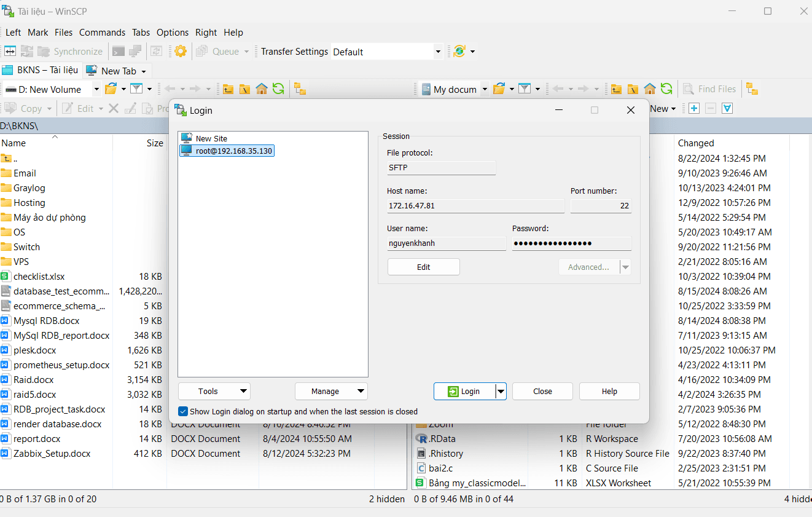Open the filter funnel icon on left panel
Screen dimensions: 812x517
(x=136, y=89)
